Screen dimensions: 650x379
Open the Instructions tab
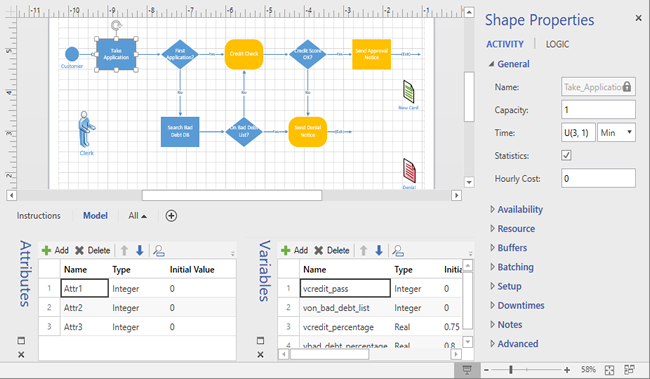39,216
